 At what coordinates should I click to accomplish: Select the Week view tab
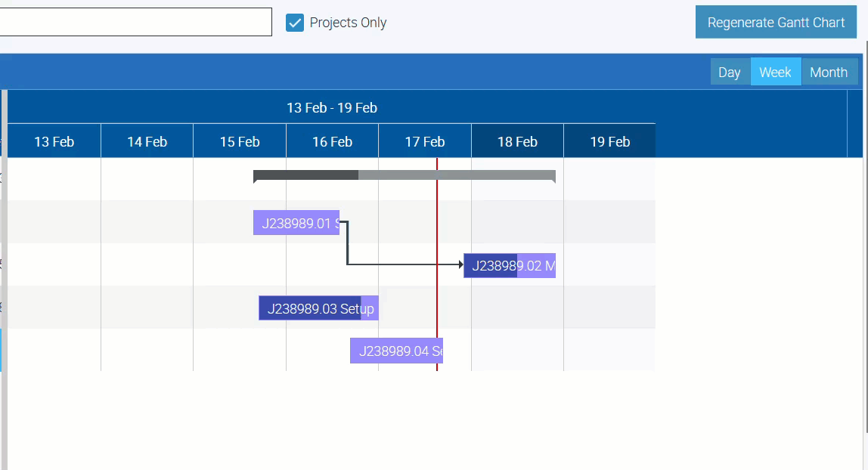click(775, 73)
